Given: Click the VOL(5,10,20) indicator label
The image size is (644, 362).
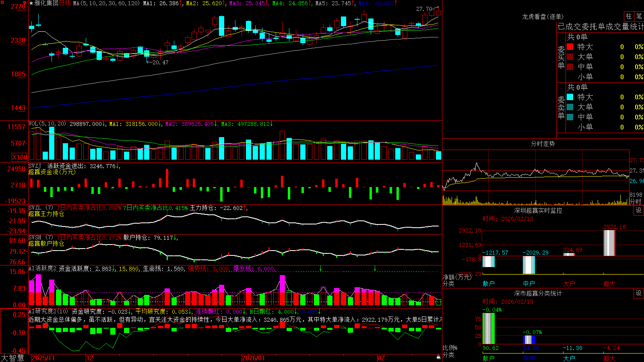Looking at the screenshot, I should point(47,124).
